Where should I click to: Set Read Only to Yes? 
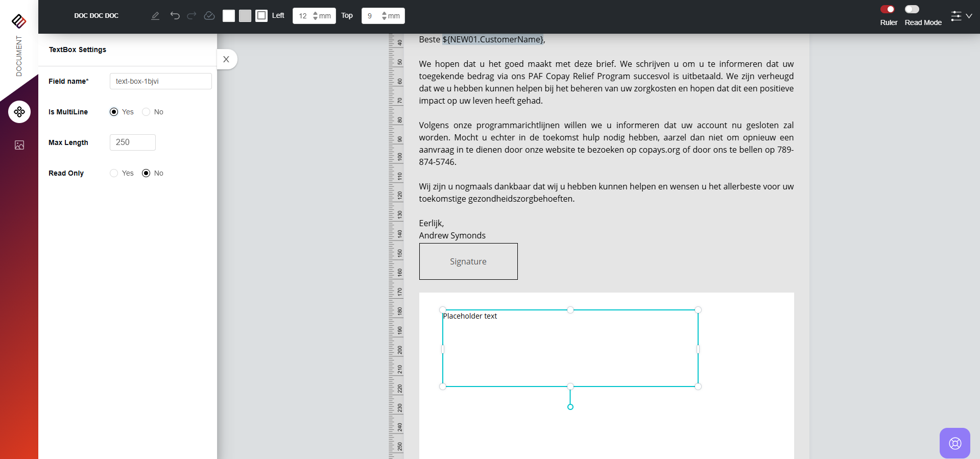(114, 173)
